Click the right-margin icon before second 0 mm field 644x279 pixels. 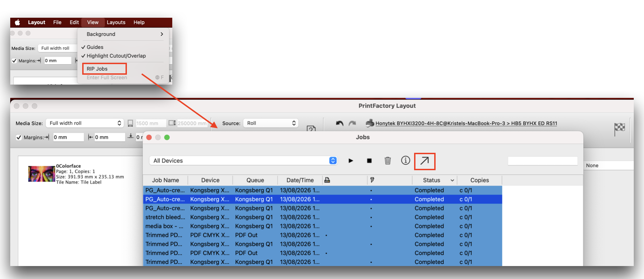pos(90,137)
